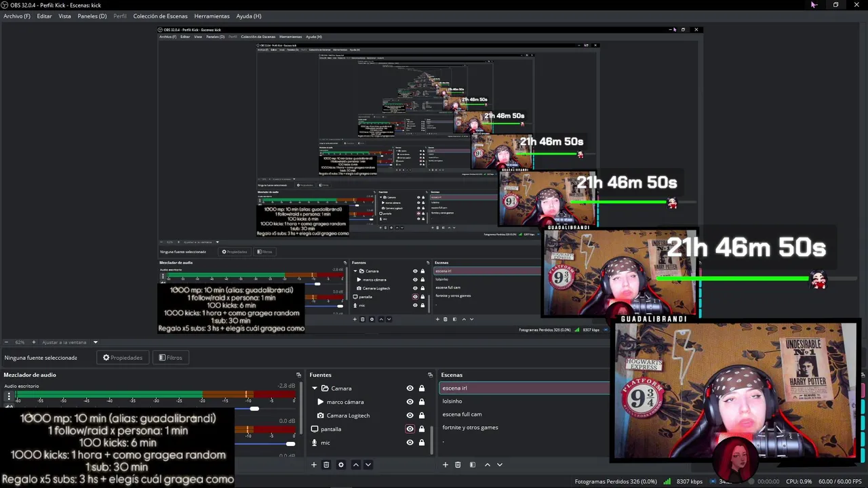Unlock the mic source
This screenshot has height=488, width=868.
pyautogui.click(x=422, y=443)
